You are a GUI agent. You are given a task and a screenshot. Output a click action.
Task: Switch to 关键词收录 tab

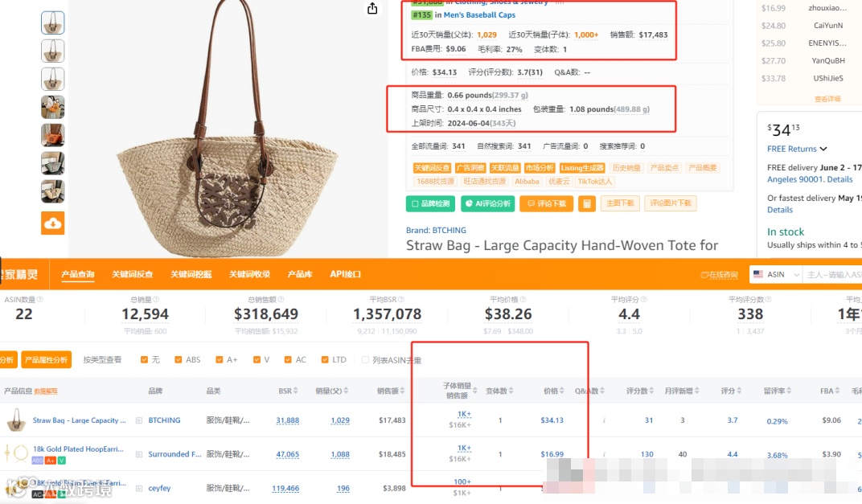tap(249, 274)
